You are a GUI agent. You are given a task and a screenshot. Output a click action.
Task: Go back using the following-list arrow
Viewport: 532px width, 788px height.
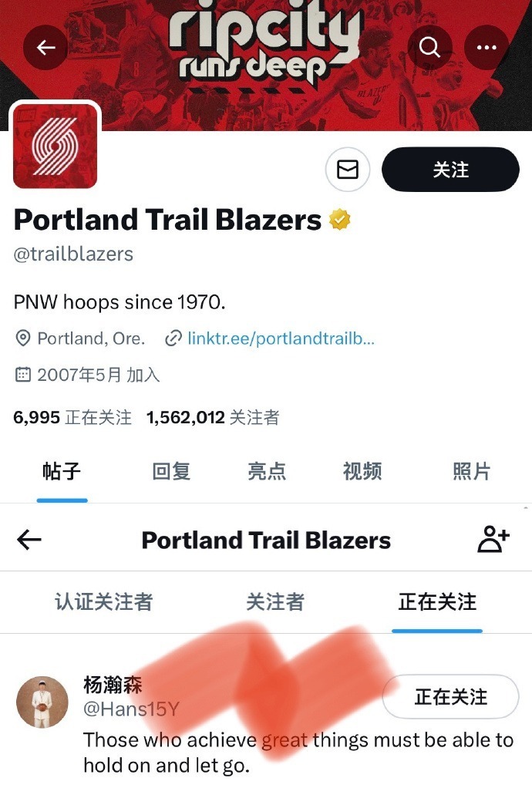point(29,540)
